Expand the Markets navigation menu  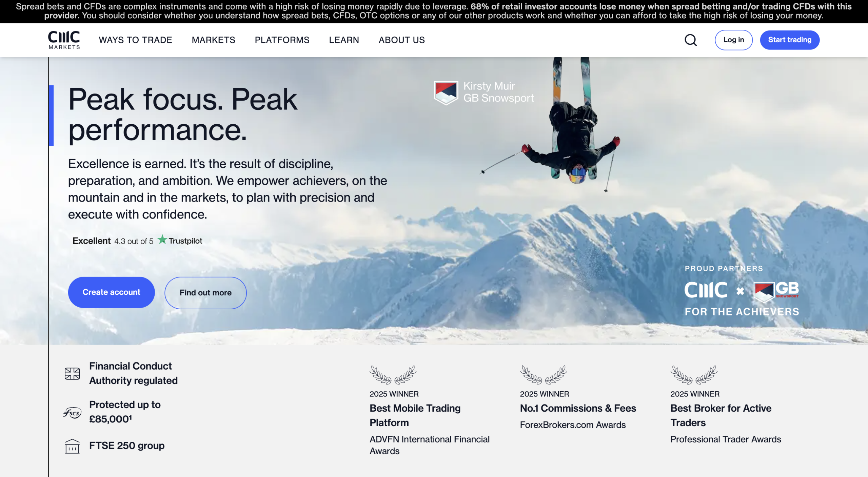pyautogui.click(x=213, y=40)
